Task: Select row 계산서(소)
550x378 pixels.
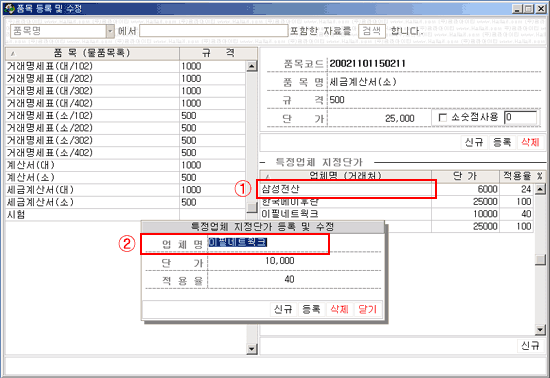Action: 125,177
